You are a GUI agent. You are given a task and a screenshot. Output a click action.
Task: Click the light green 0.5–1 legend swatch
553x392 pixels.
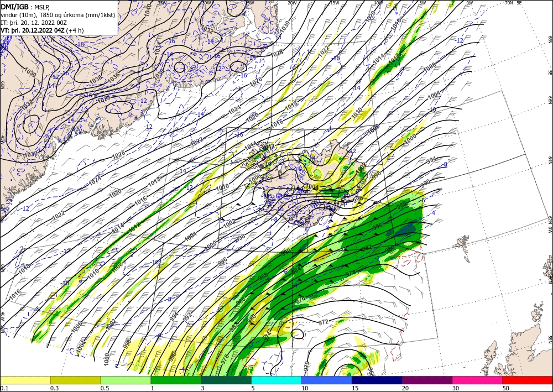point(126,380)
